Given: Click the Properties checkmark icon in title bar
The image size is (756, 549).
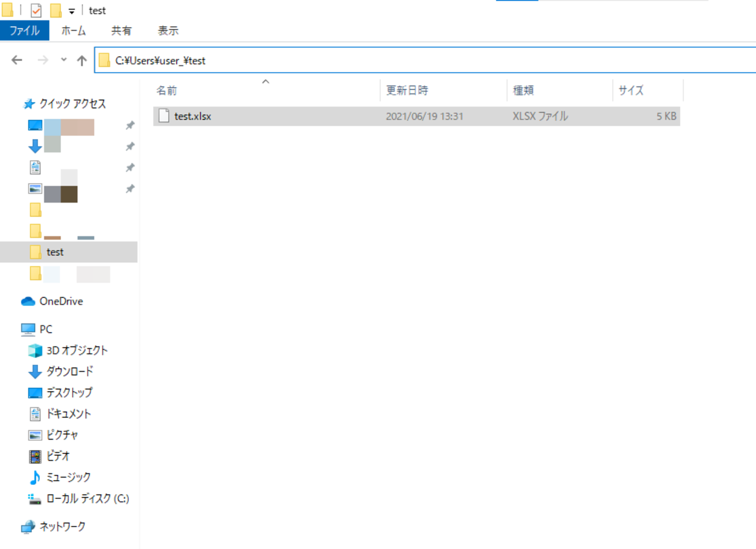Looking at the screenshot, I should click(36, 11).
